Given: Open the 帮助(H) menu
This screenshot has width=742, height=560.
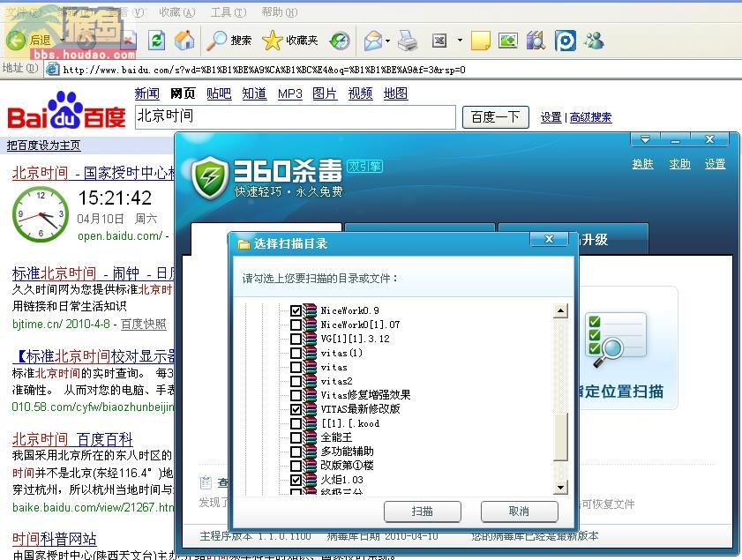Looking at the screenshot, I should pyautogui.click(x=279, y=12).
